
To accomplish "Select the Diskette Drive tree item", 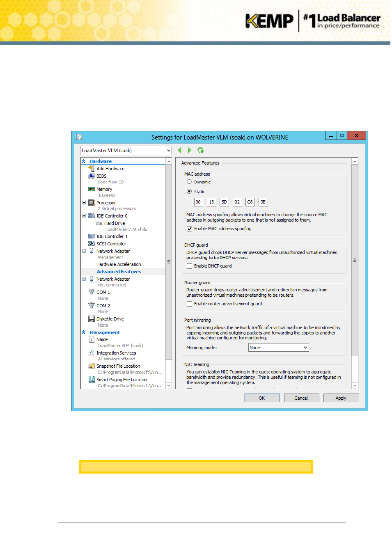I will point(110,319).
